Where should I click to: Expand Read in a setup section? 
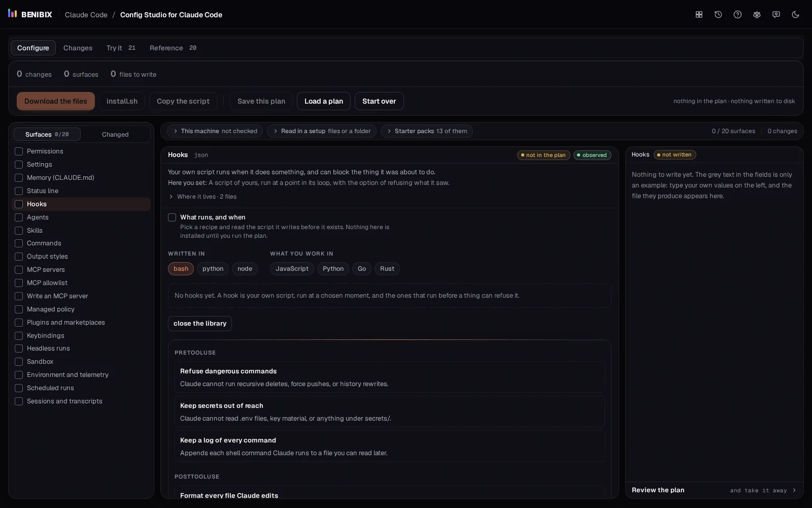[x=322, y=131]
